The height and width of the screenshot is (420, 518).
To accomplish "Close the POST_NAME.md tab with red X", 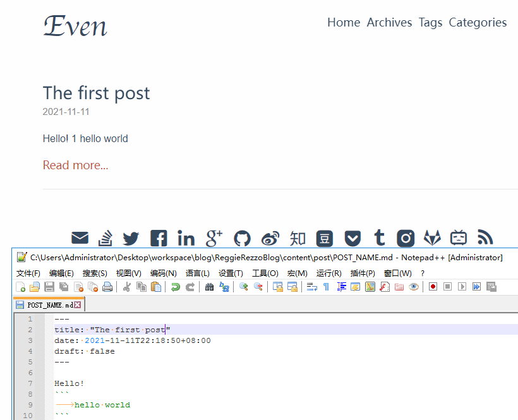I will (x=77, y=305).
